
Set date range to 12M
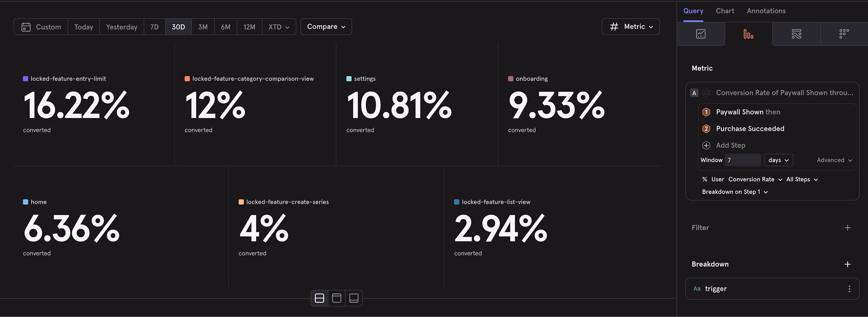[x=249, y=27]
